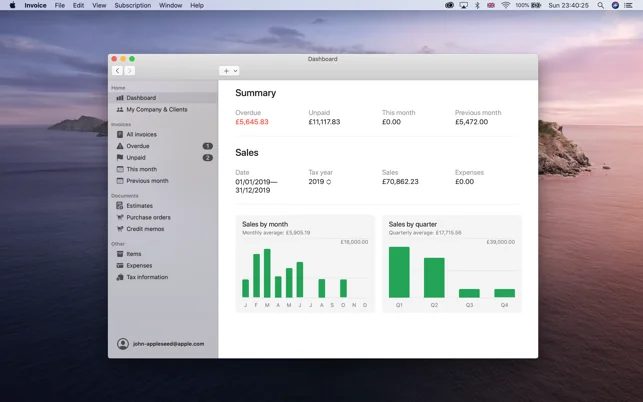Viewport: 643px width, 402px height.
Task: Click the Bluetooth menu bar icon
Action: tap(477, 5)
